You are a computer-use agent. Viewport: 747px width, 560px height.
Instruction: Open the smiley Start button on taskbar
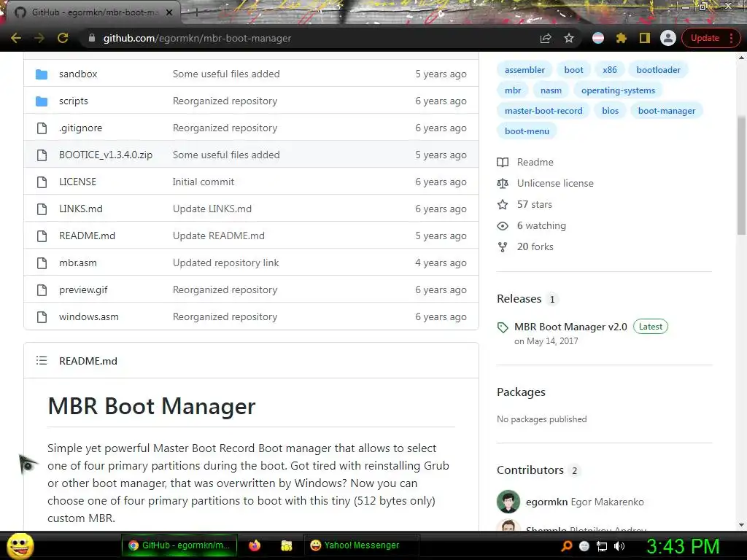coord(20,545)
